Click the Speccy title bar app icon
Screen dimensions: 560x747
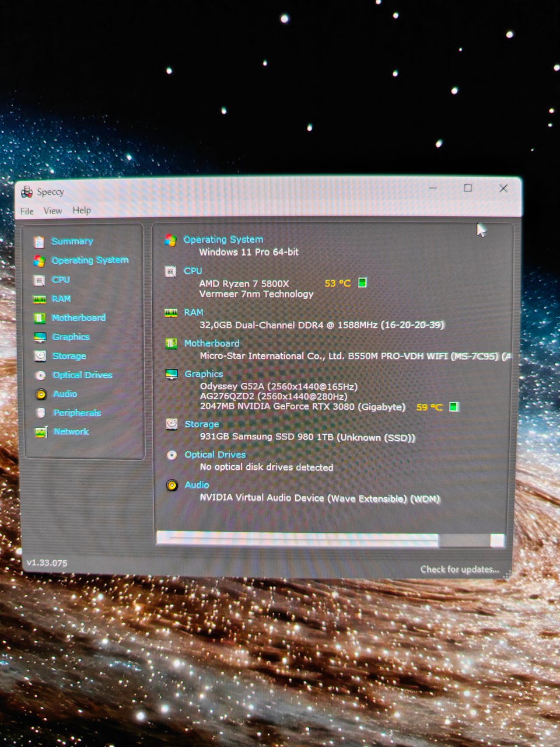coord(27,192)
